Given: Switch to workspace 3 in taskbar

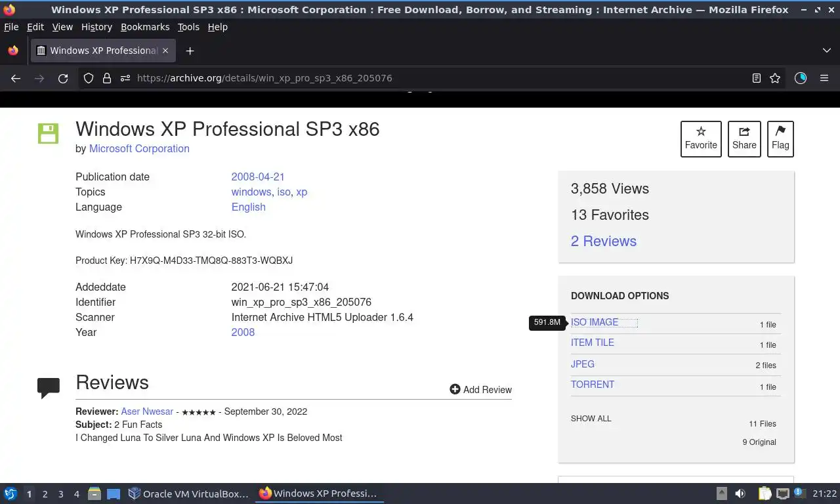Looking at the screenshot, I should pos(60,494).
